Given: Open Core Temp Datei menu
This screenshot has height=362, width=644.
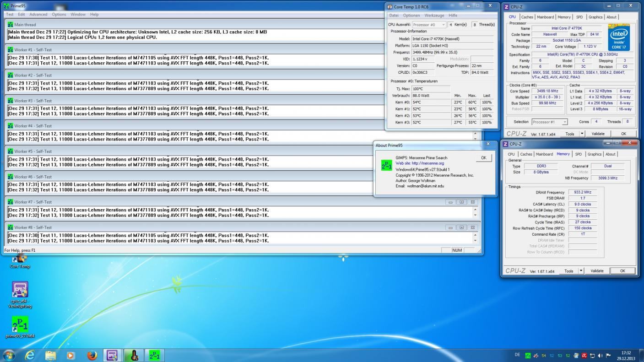Looking at the screenshot, I should (394, 16).
